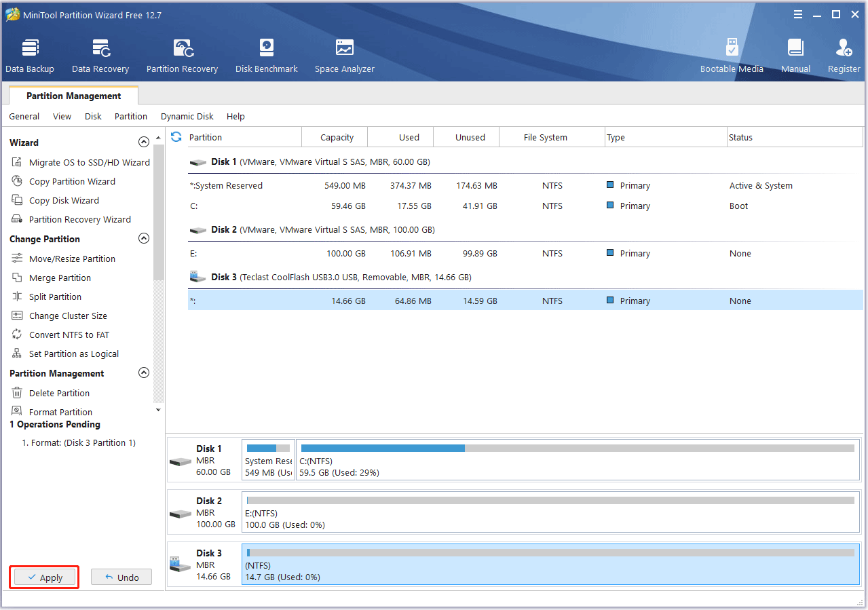868x610 pixels.
Task: Open Space Analyzer
Action: tap(345, 56)
